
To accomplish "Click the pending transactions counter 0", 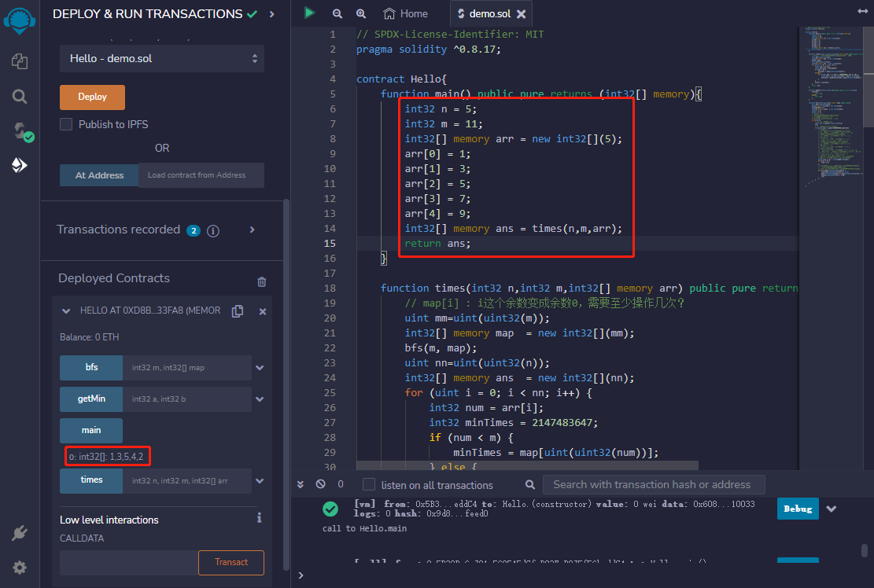I will (x=341, y=484).
